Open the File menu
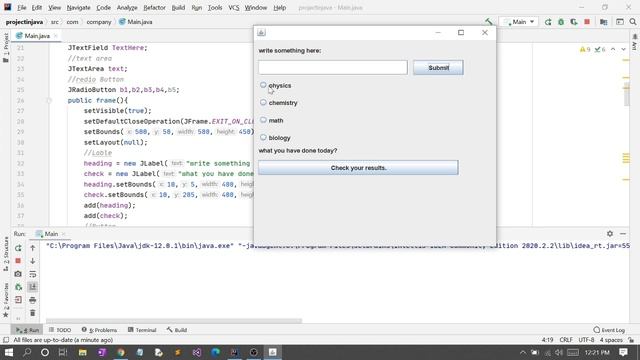 pos(22,7)
